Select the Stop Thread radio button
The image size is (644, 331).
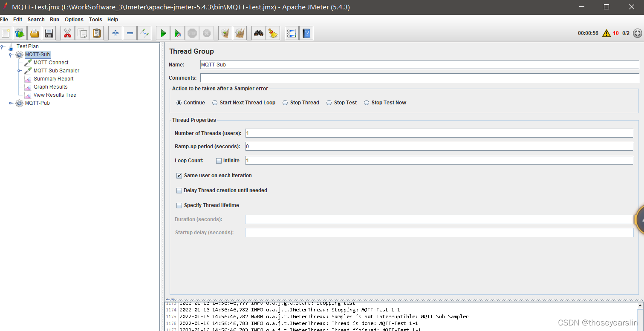(285, 103)
